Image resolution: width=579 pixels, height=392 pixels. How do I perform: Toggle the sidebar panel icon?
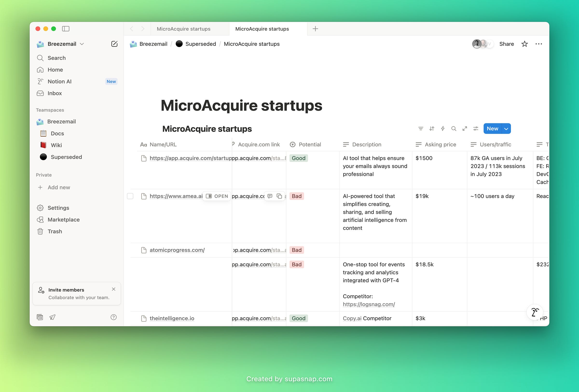[x=66, y=29]
